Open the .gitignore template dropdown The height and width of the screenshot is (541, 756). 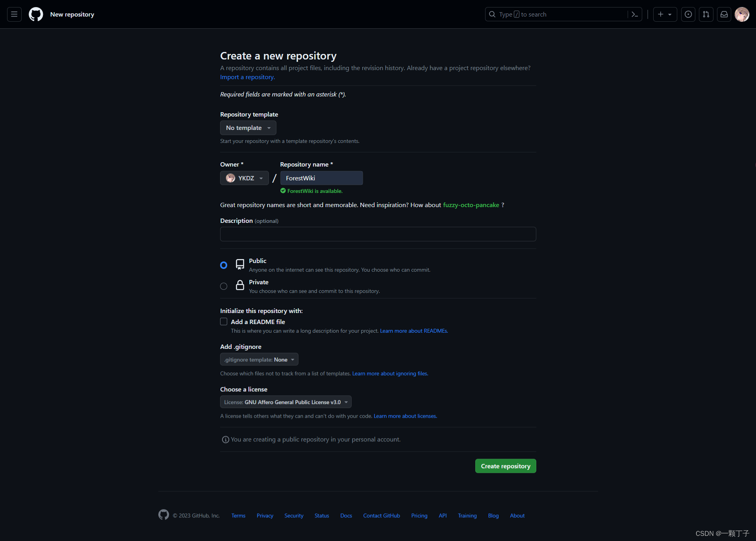click(259, 359)
